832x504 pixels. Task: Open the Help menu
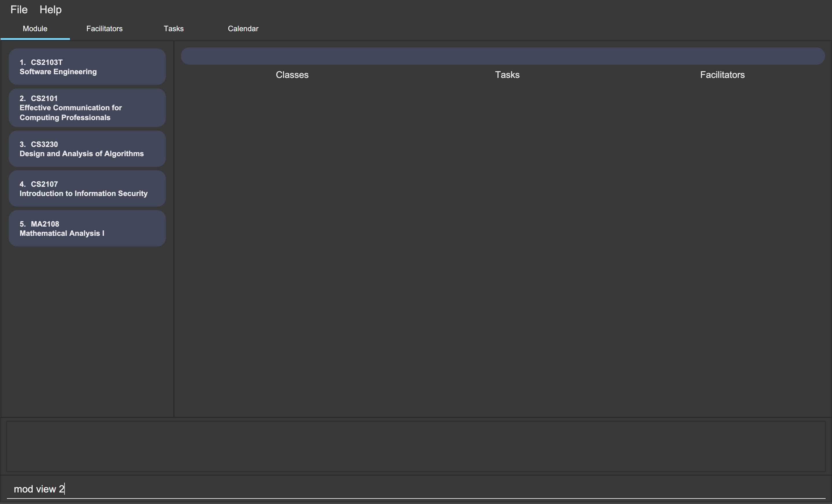[x=51, y=10]
